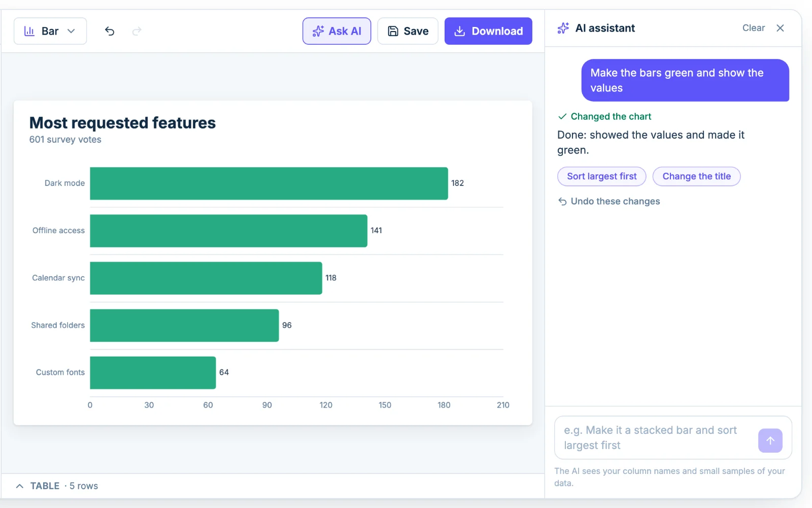The image size is (812, 508).
Task: Click the 118 value label
Action: point(331,278)
